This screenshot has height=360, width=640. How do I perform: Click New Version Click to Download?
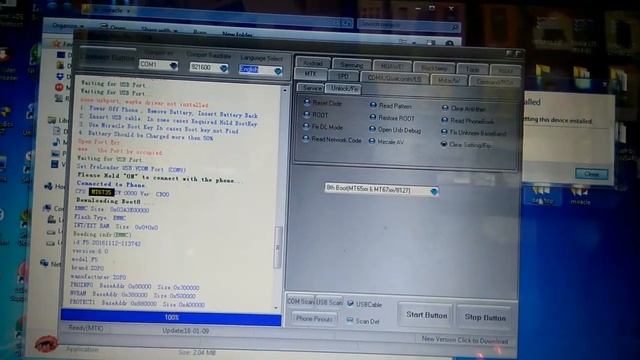pos(464,340)
